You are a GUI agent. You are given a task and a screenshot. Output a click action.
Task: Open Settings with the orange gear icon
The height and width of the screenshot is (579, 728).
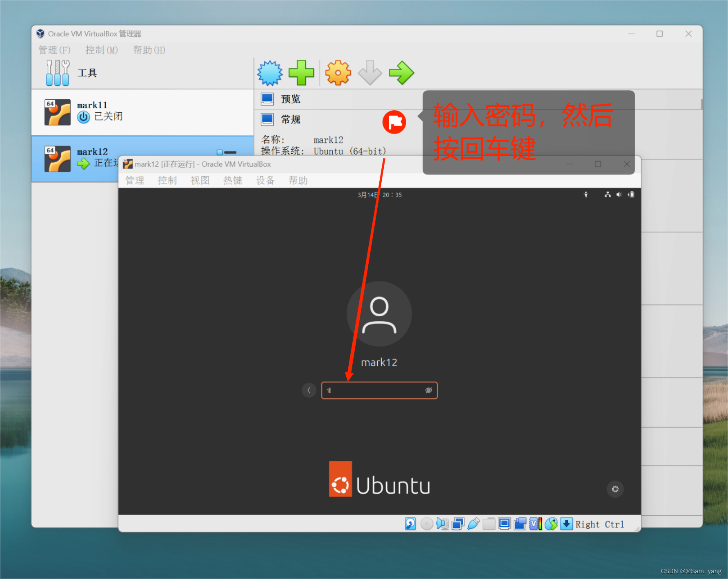coord(338,73)
